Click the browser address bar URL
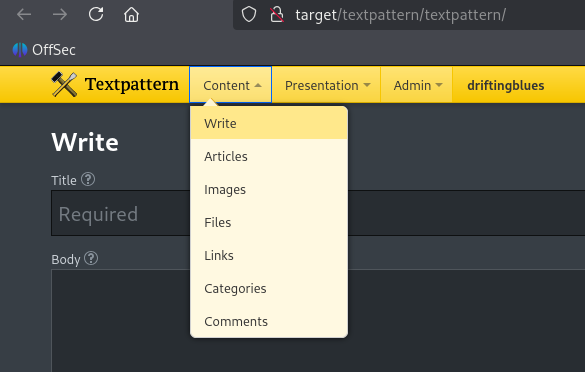 400,15
